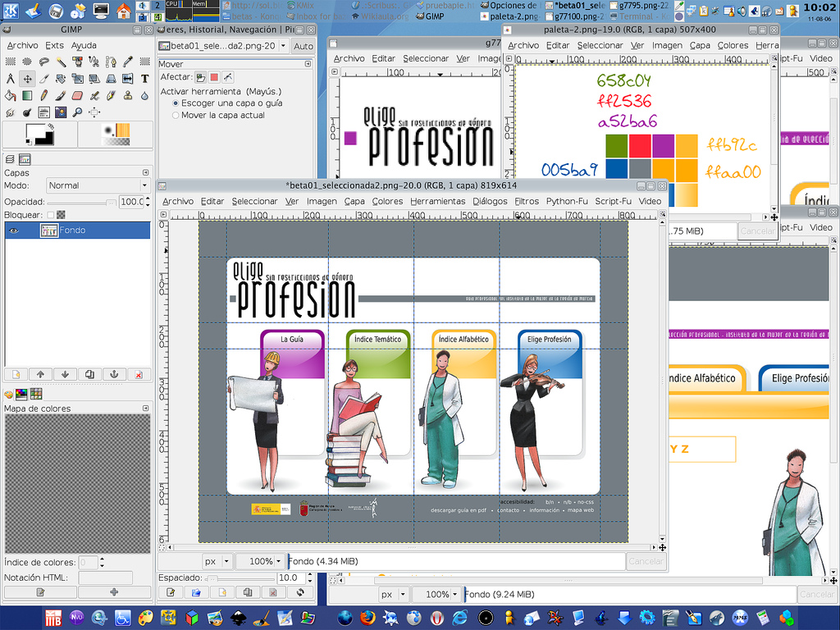Open Firefox from the bottom taskbar
This screenshot has height=630, width=840.
pos(367,618)
